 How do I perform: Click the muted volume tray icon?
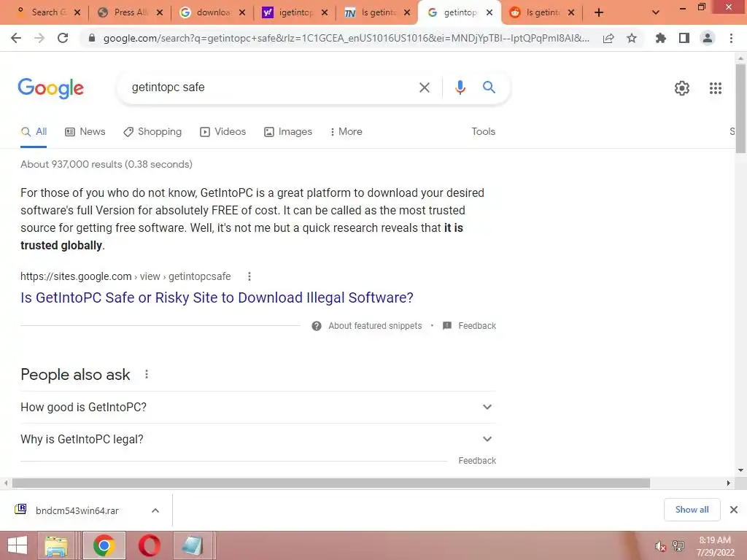[x=659, y=547]
